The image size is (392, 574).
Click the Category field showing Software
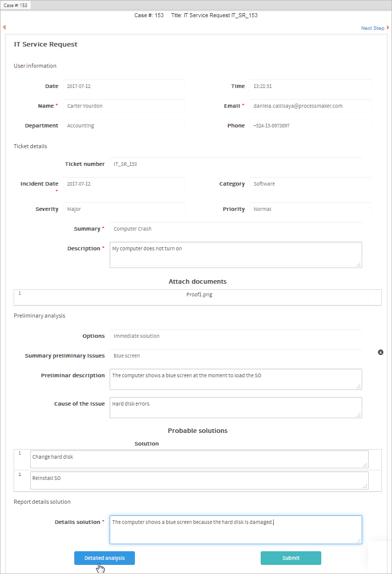pos(311,184)
